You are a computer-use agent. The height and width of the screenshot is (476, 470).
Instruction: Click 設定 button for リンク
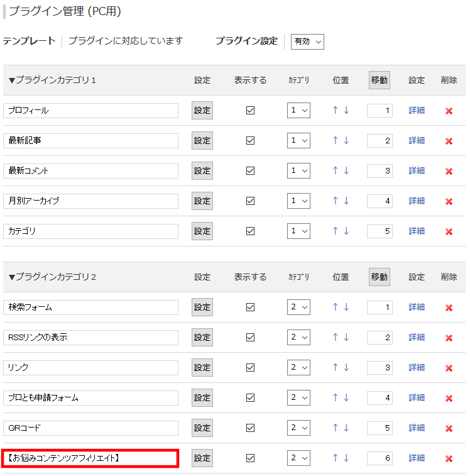point(202,368)
